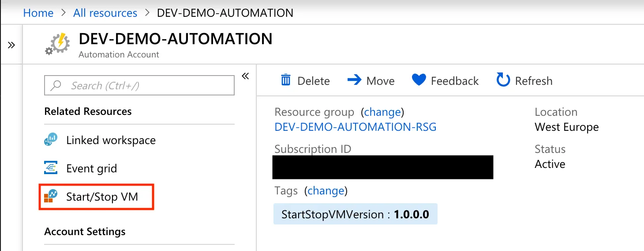Click the Move toolbar button

[371, 80]
